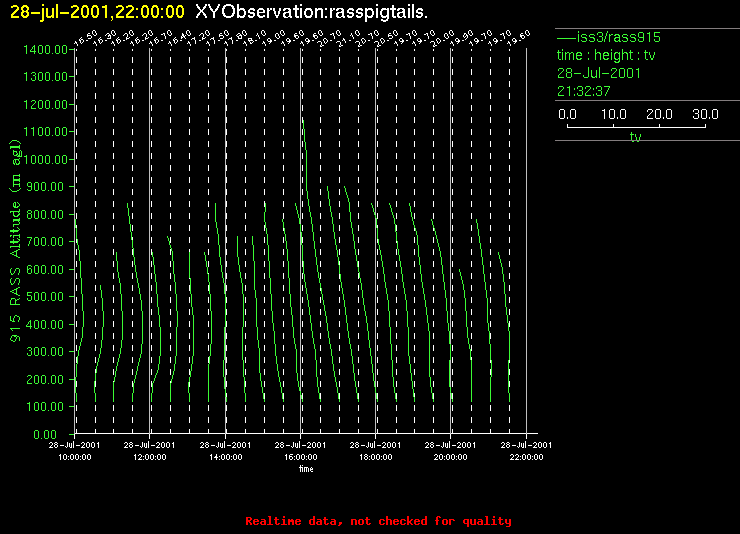Click the '17.20' surface value label atop the plot
The image size is (740, 534).
click(x=199, y=38)
